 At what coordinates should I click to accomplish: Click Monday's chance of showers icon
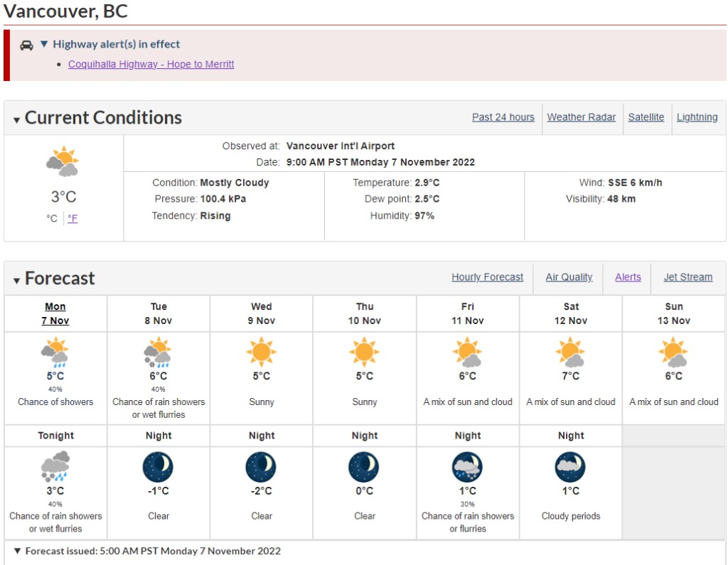[x=55, y=353]
